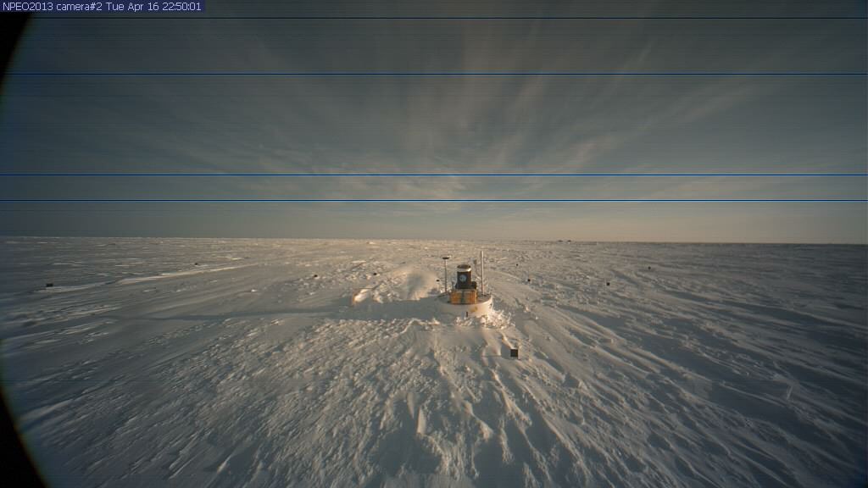Click the NPEO2013 camera#2 timestamp overlay
Viewport: 868px width, 488px height.
pyautogui.click(x=102, y=7)
